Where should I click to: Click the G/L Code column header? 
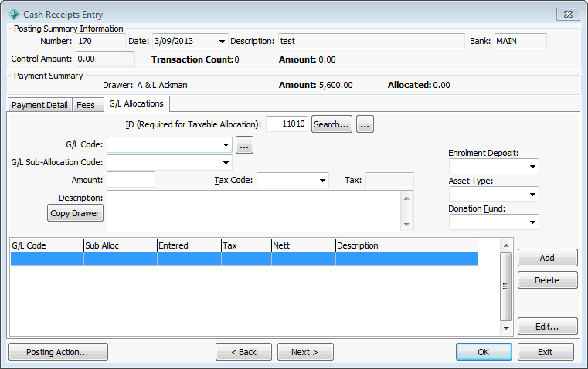pyautogui.click(x=47, y=245)
